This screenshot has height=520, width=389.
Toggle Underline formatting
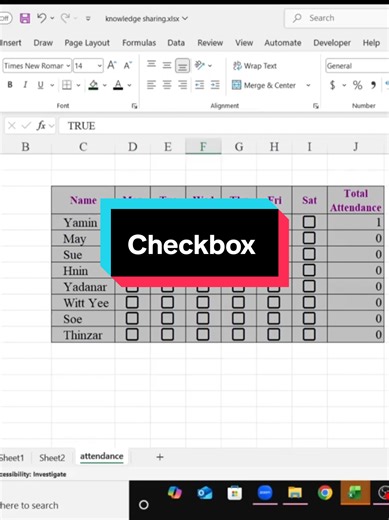pos(40,85)
